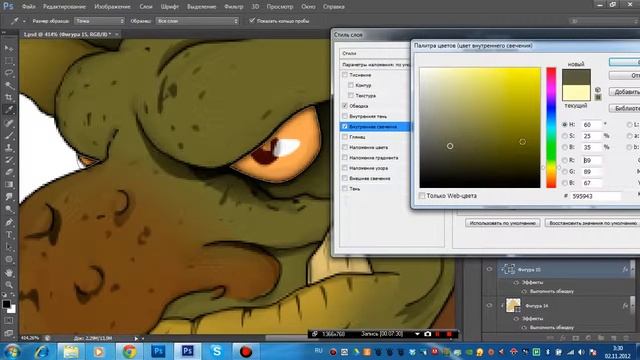Click the Восстановить значения по умолчанию button
The height and width of the screenshot is (360, 640).
coord(593,223)
